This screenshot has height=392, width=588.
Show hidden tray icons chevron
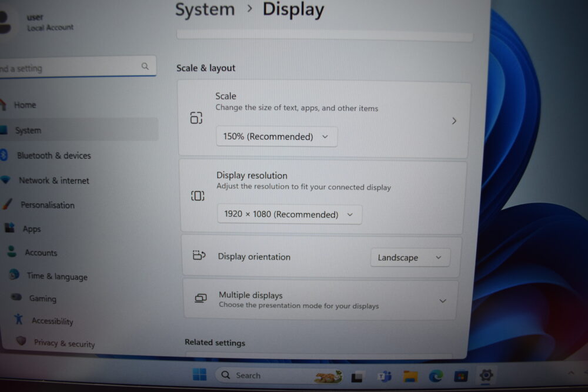click(571, 373)
